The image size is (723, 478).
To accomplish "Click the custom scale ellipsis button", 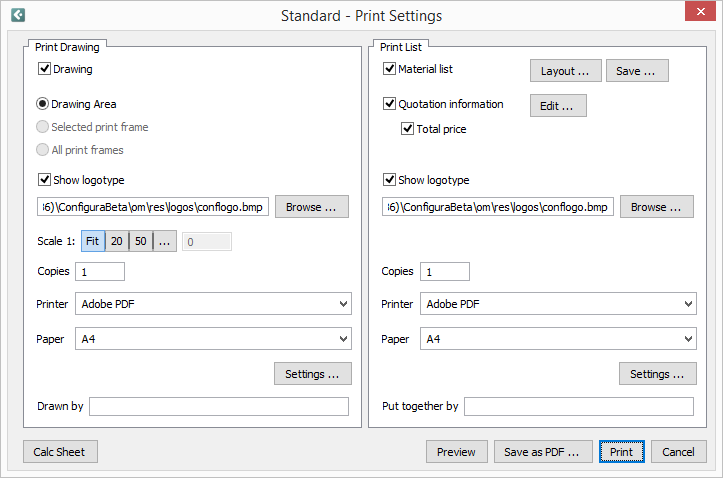I will (165, 241).
